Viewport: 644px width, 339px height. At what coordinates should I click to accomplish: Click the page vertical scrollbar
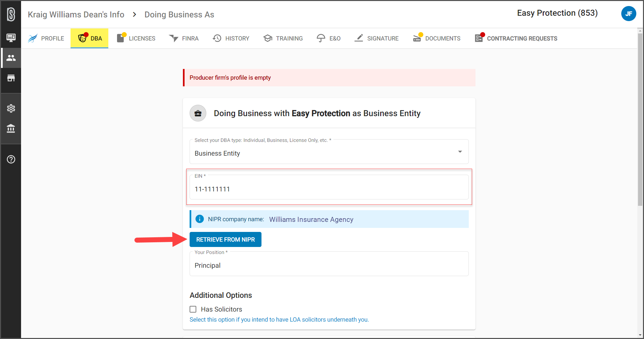(x=640, y=119)
